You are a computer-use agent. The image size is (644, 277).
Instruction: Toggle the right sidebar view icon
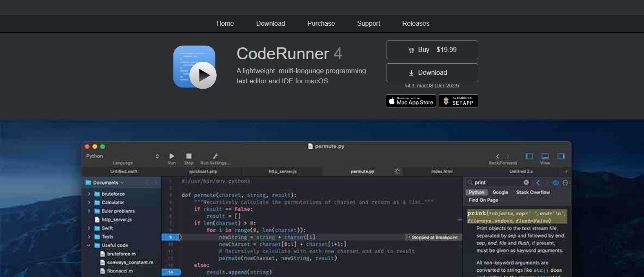[x=561, y=156]
